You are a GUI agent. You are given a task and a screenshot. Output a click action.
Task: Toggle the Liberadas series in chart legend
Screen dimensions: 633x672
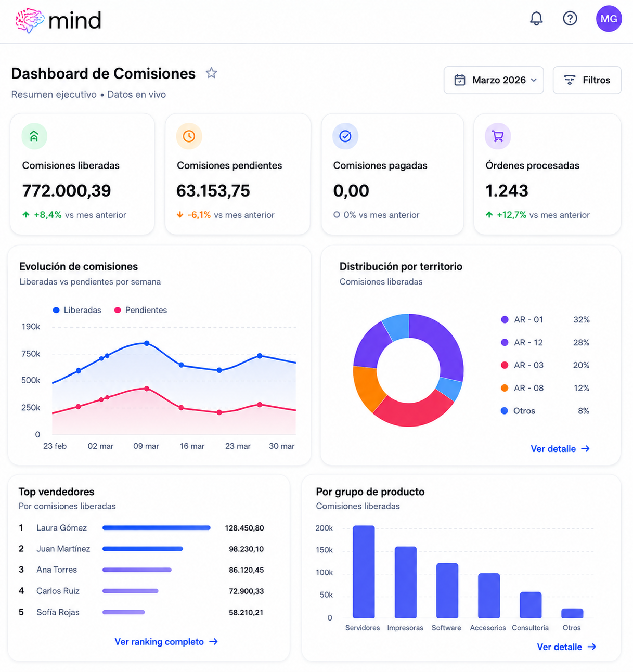click(77, 310)
